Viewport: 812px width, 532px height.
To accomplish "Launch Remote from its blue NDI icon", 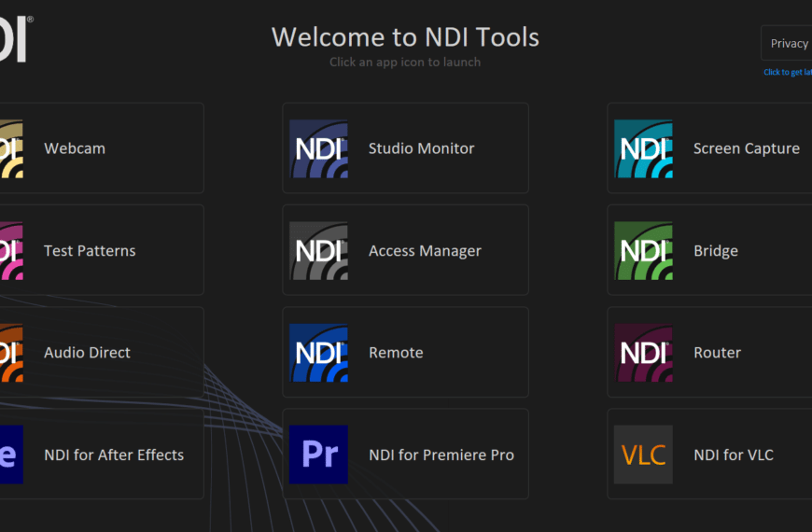I will (x=318, y=353).
